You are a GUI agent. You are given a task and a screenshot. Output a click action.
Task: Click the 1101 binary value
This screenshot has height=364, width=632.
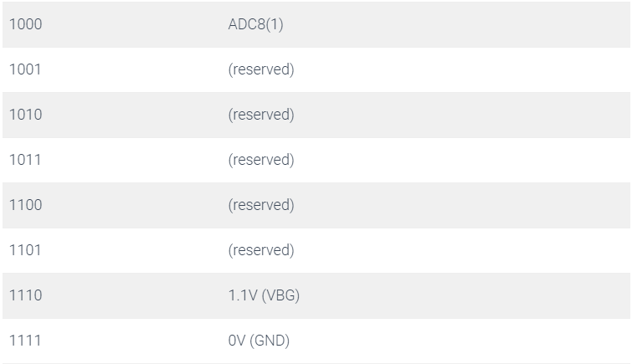click(25, 250)
